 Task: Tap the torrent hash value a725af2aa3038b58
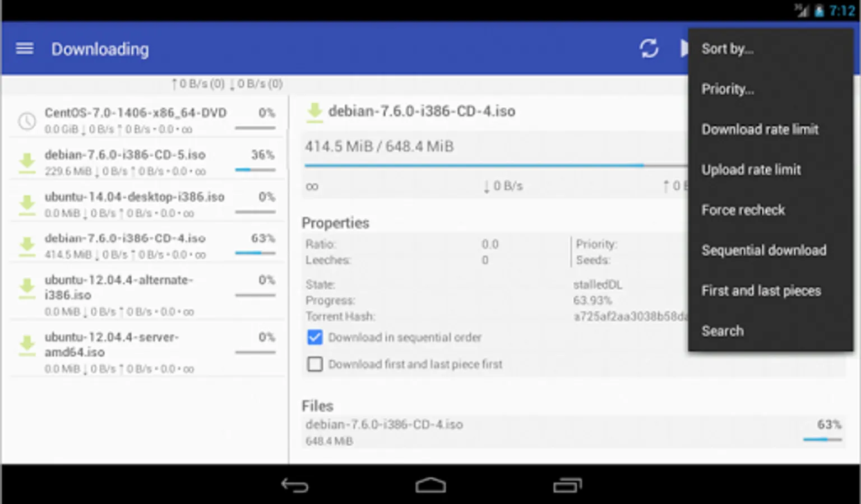(x=631, y=316)
